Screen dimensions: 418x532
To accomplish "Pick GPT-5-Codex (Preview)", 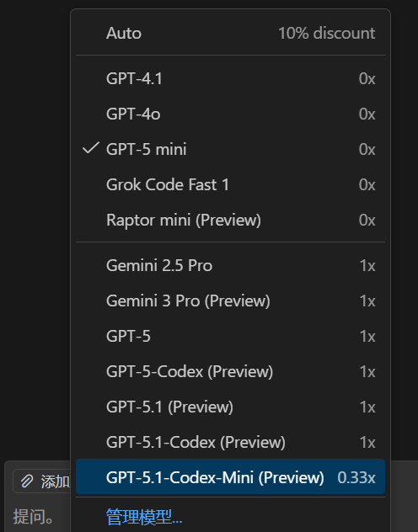I will (230, 371).
